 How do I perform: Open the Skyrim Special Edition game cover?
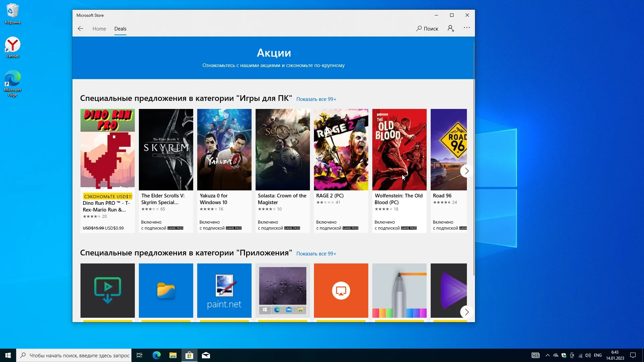tap(166, 149)
